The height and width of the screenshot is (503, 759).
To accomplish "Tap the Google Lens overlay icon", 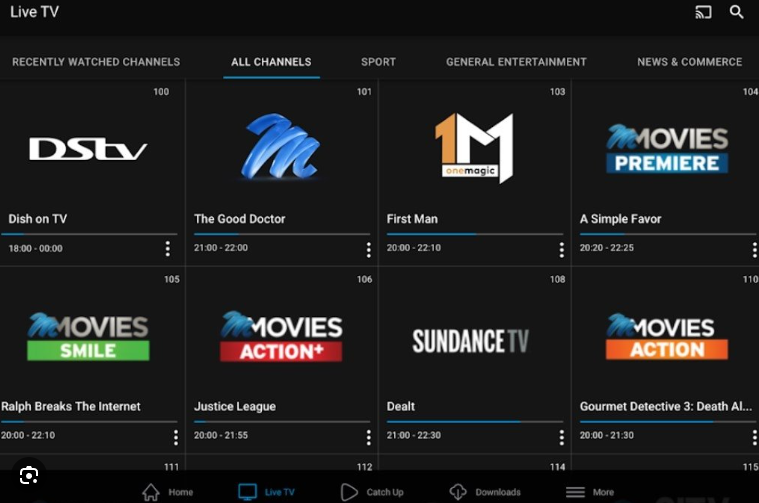I will [29, 475].
